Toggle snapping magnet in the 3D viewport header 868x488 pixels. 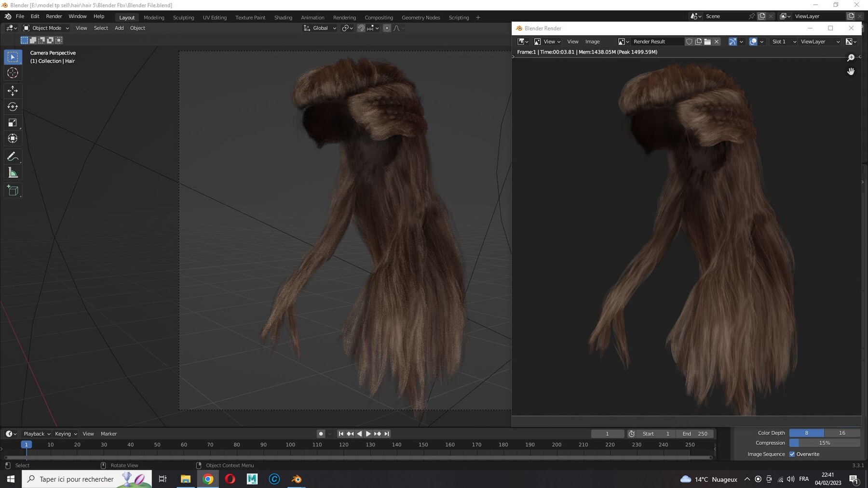tap(361, 28)
